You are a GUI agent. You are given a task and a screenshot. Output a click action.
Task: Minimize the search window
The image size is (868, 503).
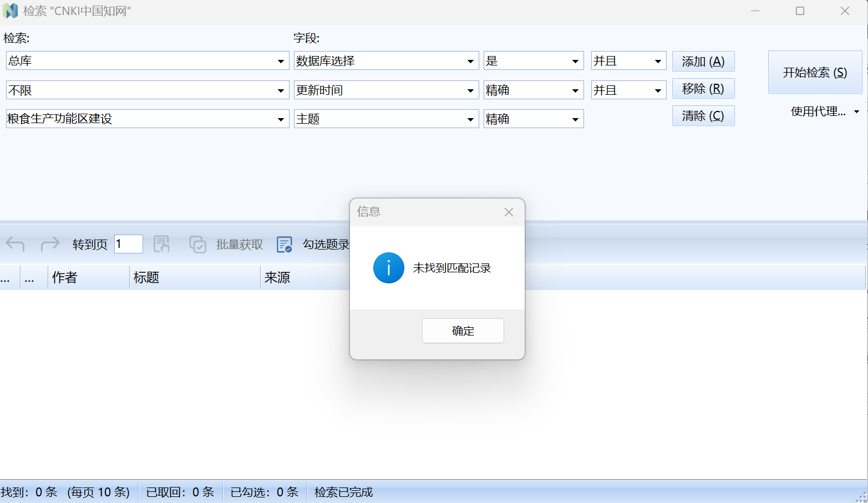point(755,11)
